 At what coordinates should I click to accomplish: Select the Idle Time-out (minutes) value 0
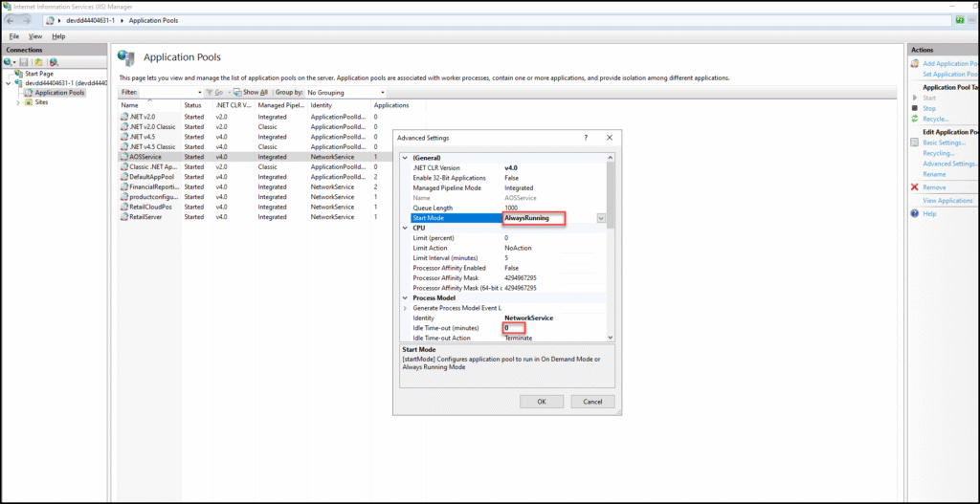click(514, 328)
